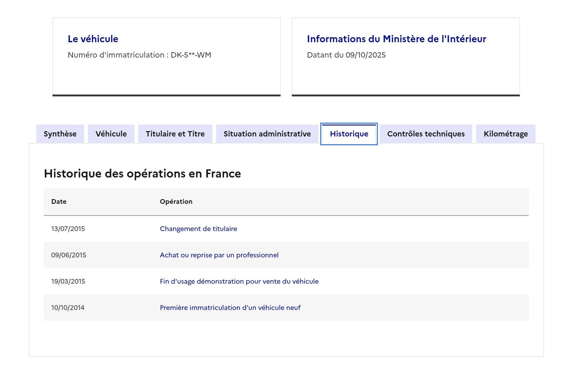Screen dimensions: 588x365
Task: Click the Datant du 09/10/2025 text
Action: (x=346, y=55)
